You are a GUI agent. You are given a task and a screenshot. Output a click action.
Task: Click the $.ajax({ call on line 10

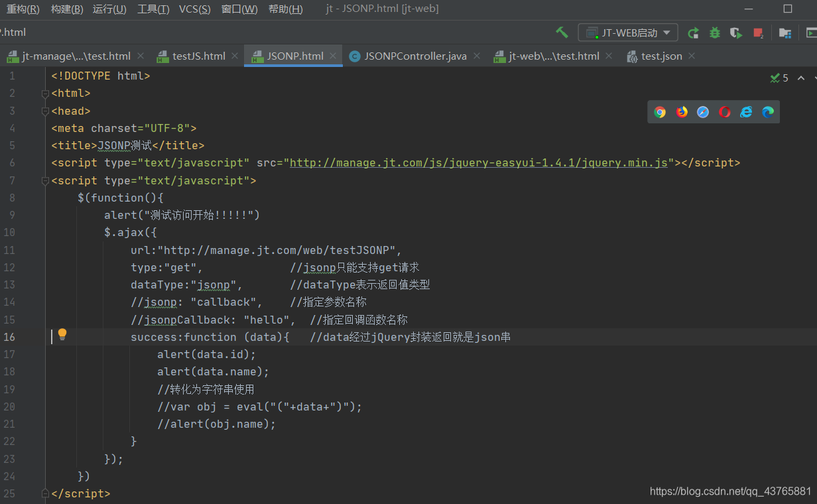[x=131, y=233]
